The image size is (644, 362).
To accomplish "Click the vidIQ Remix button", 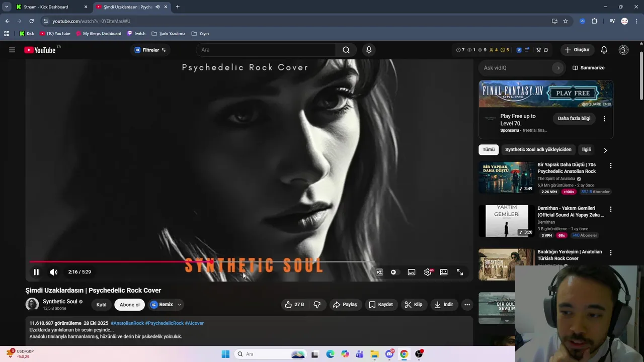I will tap(162, 305).
